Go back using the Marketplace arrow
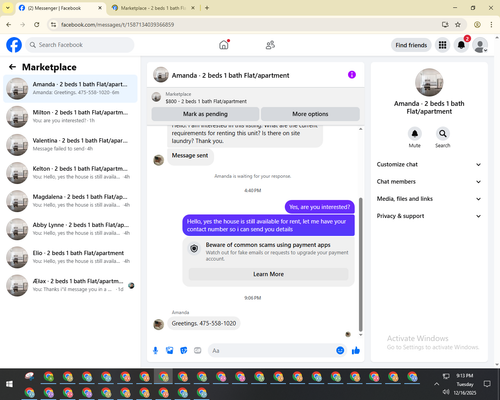The height and width of the screenshot is (400, 500). pos(12,67)
